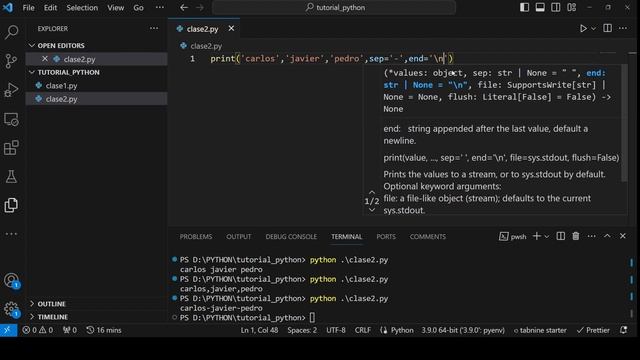Open the Search view in activity bar
The height and width of the screenshot is (360, 640).
11,32
